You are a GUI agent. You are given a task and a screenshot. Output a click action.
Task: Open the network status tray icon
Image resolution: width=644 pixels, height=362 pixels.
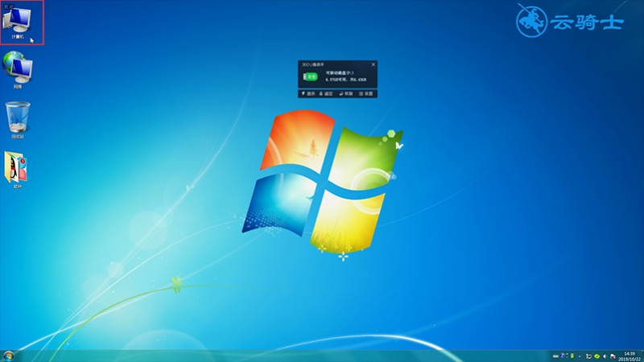click(589, 356)
